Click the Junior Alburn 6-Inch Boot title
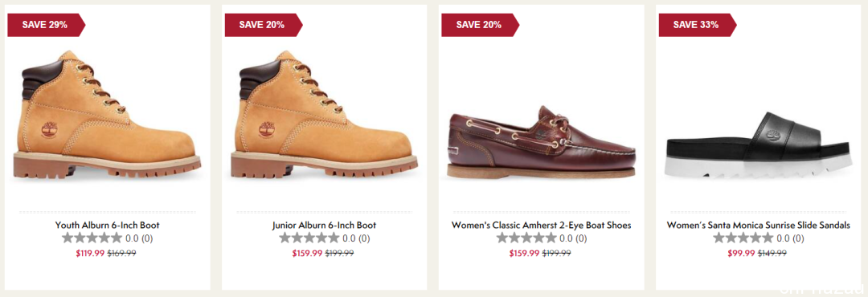This screenshot has width=868, height=297. click(325, 226)
